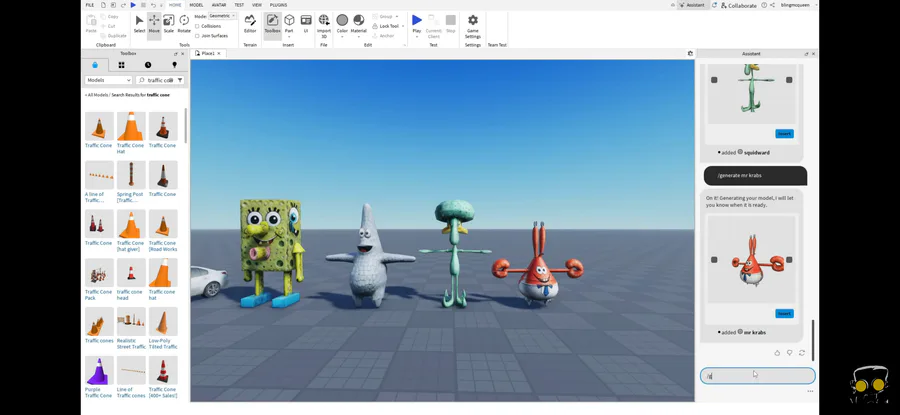Click thumbs down on assistant response
Image resolution: width=900 pixels, height=415 pixels.
pyautogui.click(x=790, y=353)
